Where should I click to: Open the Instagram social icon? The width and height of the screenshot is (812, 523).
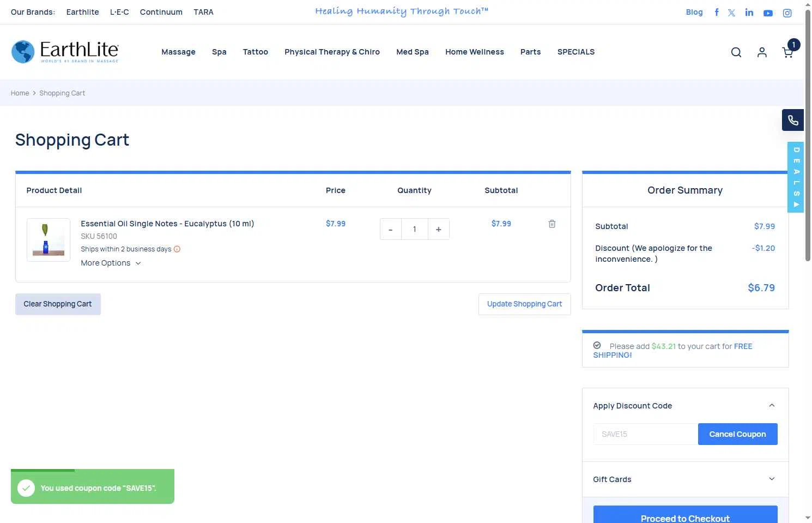coord(787,13)
